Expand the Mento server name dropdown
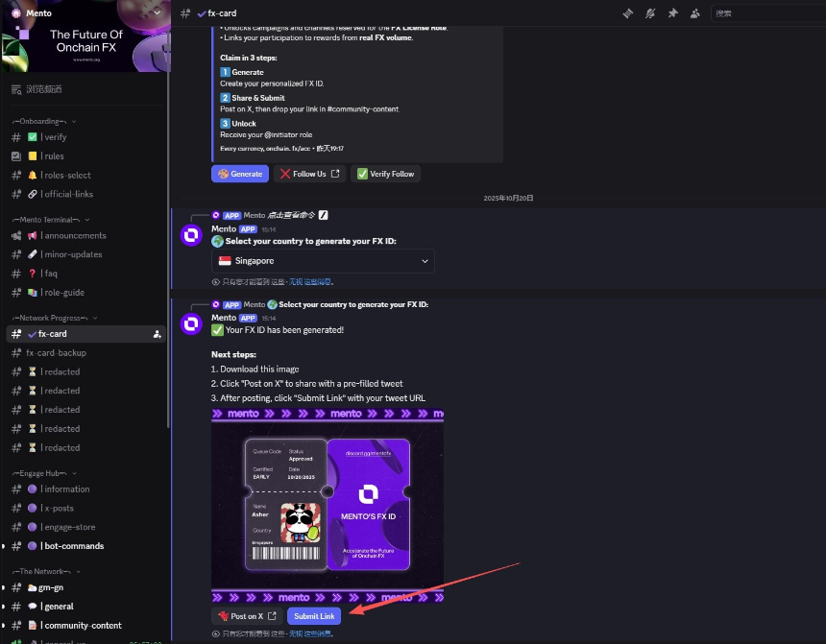The width and height of the screenshot is (826, 644). [158, 13]
